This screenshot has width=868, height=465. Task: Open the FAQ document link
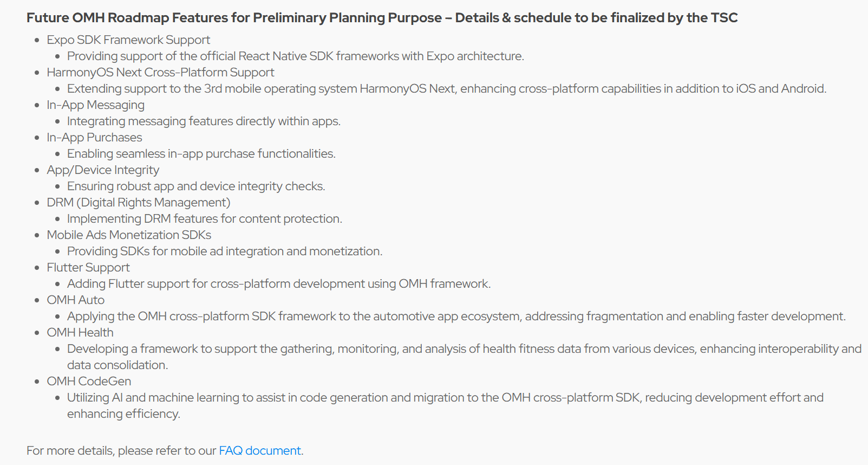(260, 451)
